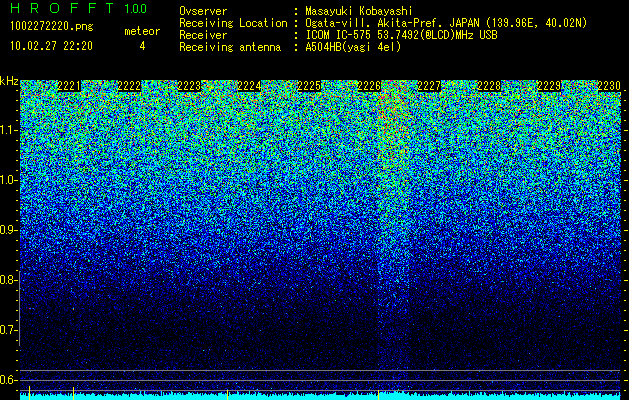This screenshot has width=629, height=400.
Task: Click the 0.7 frequency axis label
Action: point(7,330)
